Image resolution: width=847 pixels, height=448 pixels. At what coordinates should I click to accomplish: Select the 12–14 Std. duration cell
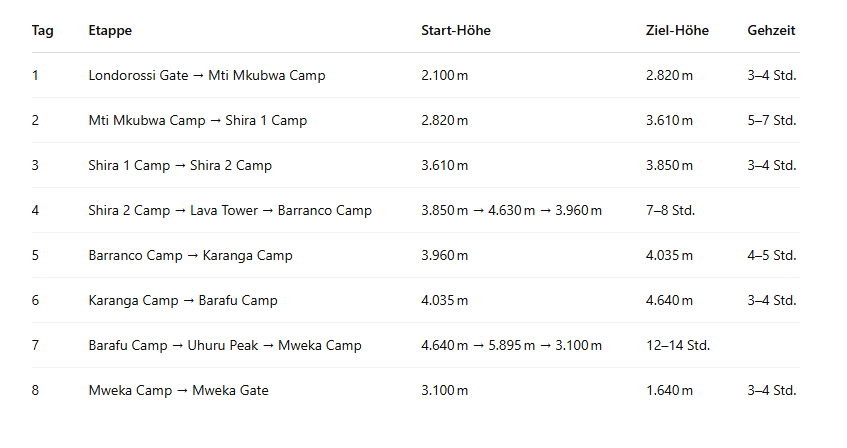(x=678, y=345)
